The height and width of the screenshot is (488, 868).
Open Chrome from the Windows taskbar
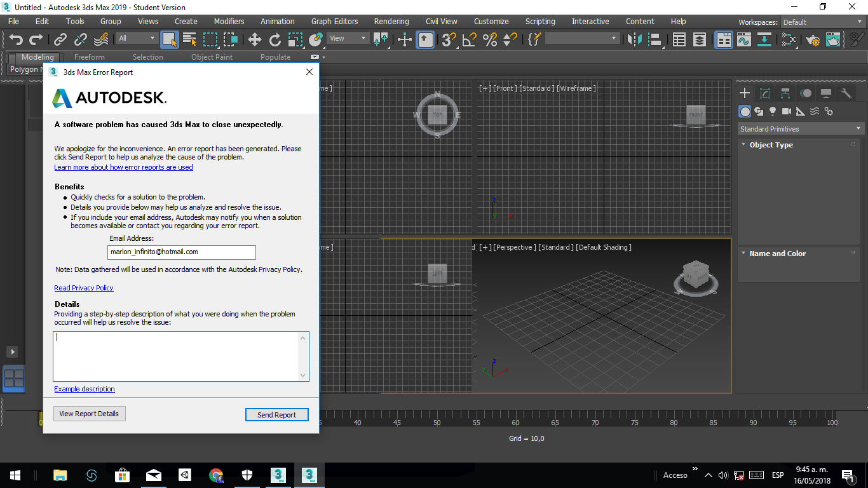[x=216, y=475]
